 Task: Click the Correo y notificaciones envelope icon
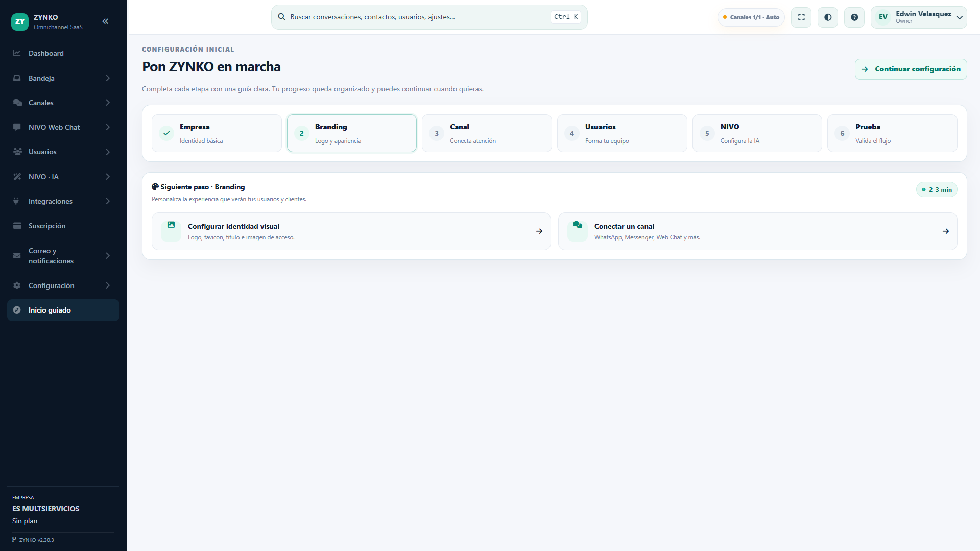(x=17, y=256)
